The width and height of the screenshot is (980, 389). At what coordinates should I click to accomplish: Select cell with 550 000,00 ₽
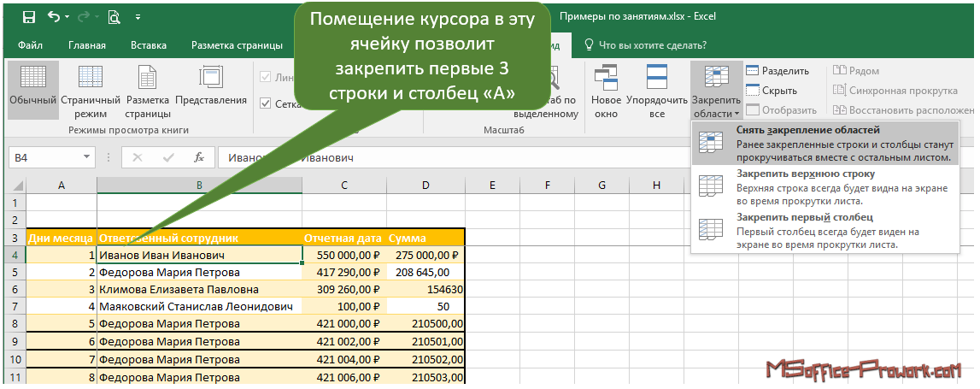click(x=343, y=255)
